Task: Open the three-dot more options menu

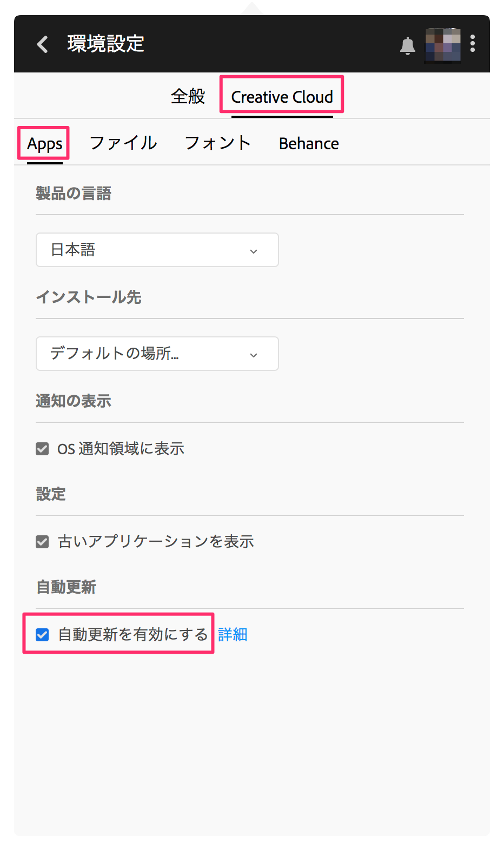Action: (473, 44)
